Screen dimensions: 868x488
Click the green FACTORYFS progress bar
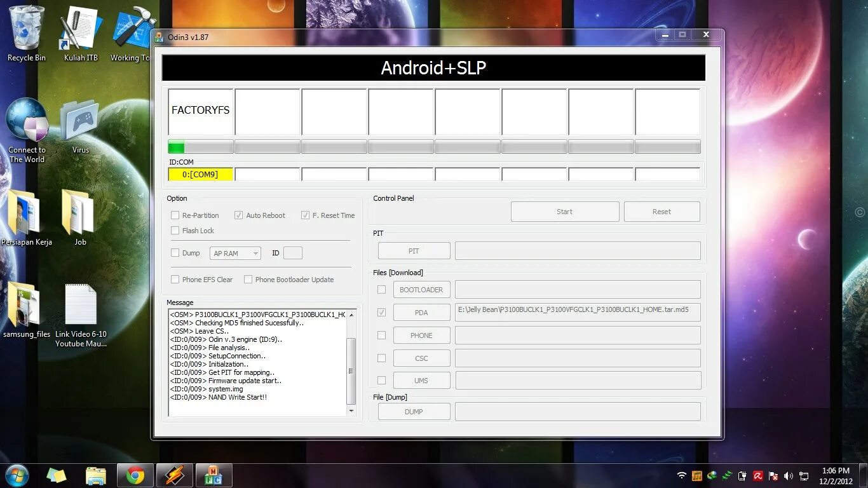[201, 147]
